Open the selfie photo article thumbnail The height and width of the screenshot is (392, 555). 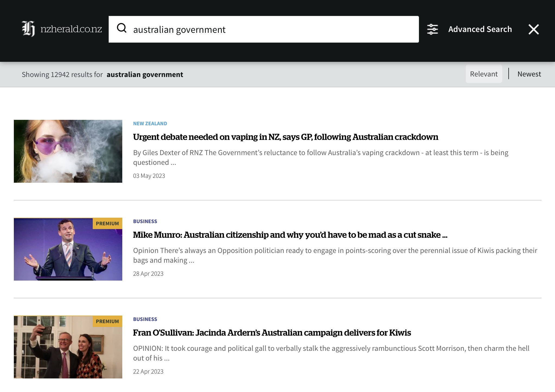[68, 347]
